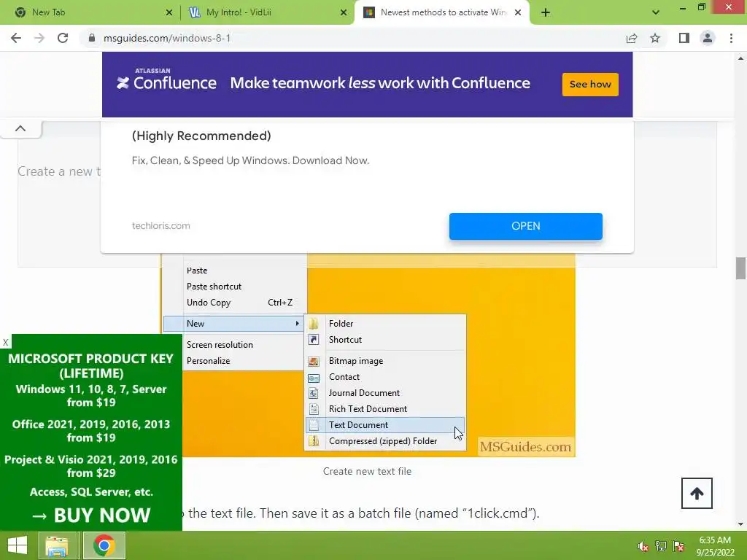
Task: Click MICROSOFT PRODUCT KEY (LIFETIME) heading
Action: click(91, 366)
